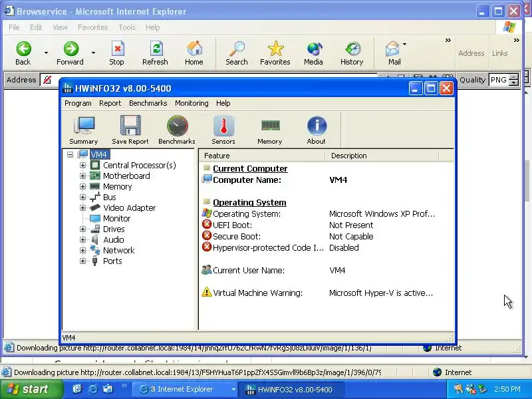
Task: Open Favorites star in IE toolbar
Action: click(x=275, y=53)
